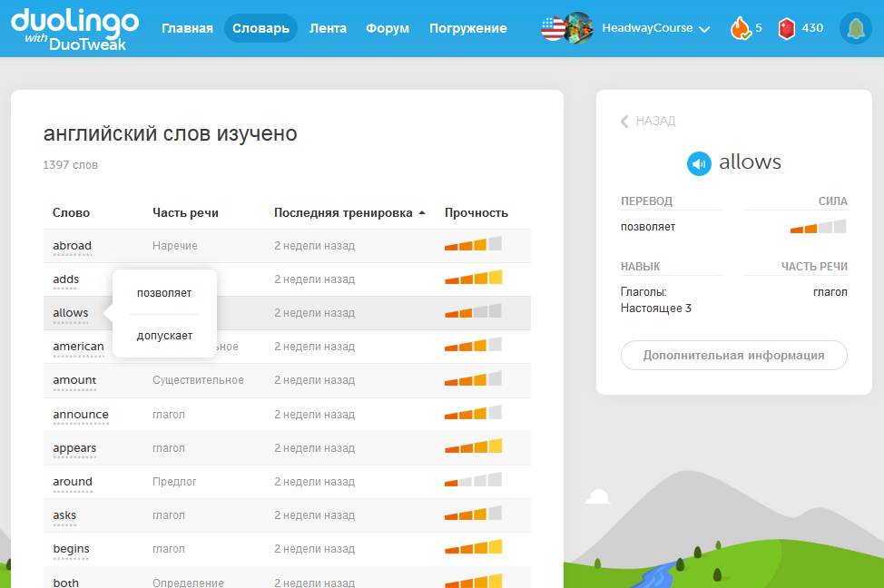Open the red lingot gem icon
This screenshot has width=884, height=588.
point(786,28)
